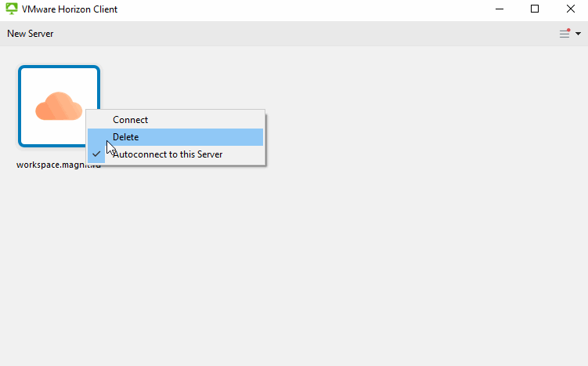Click the VMware Horizon app logo
This screenshot has height=366, width=588.
[x=12, y=9]
